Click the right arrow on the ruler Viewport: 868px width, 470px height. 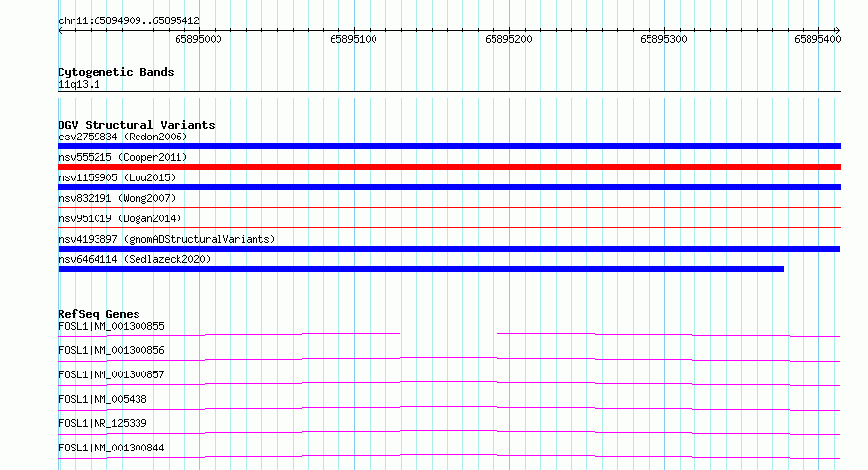pyautogui.click(x=837, y=31)
